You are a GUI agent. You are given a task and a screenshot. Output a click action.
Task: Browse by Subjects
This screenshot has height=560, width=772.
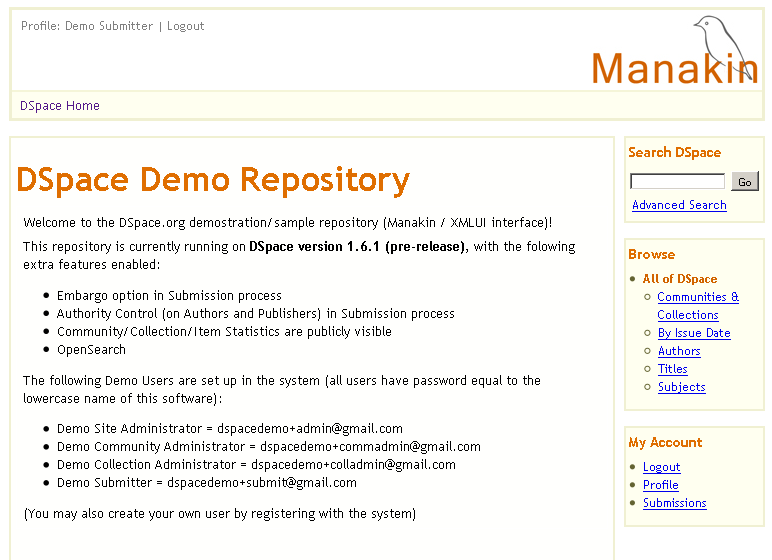(681, 387)
